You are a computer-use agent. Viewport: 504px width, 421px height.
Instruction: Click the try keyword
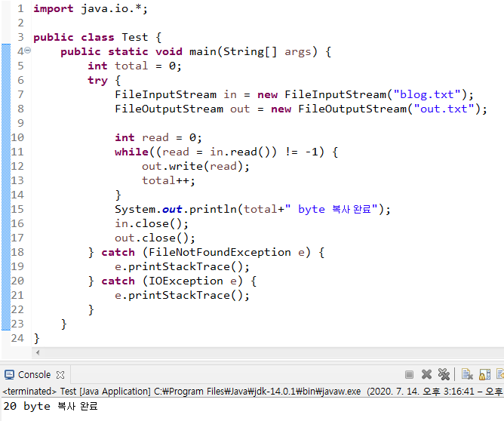click(x=97, y=80)
